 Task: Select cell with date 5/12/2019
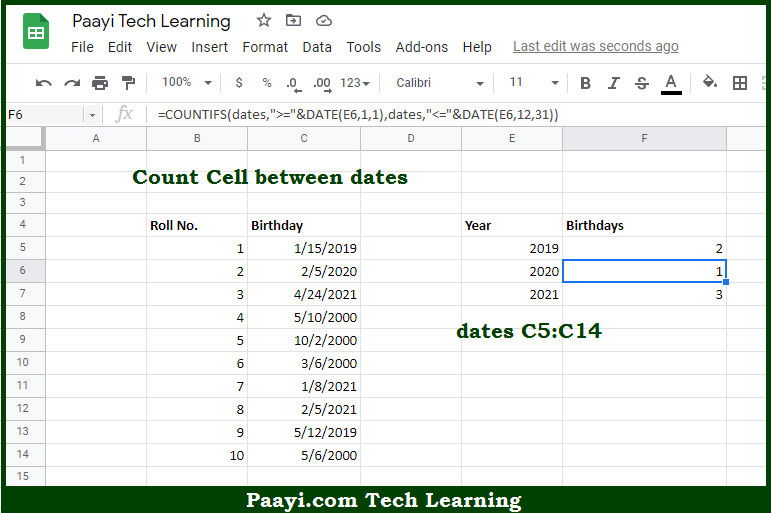[x=304, y=432]
